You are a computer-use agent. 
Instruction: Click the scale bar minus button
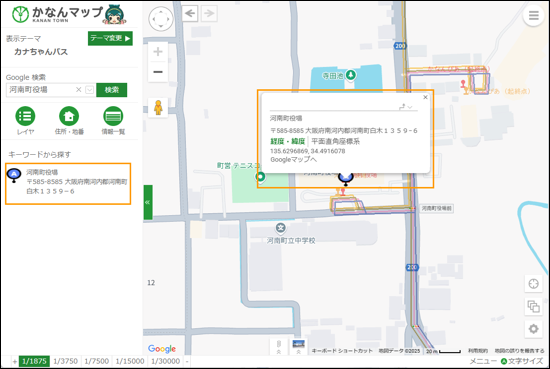187,361
